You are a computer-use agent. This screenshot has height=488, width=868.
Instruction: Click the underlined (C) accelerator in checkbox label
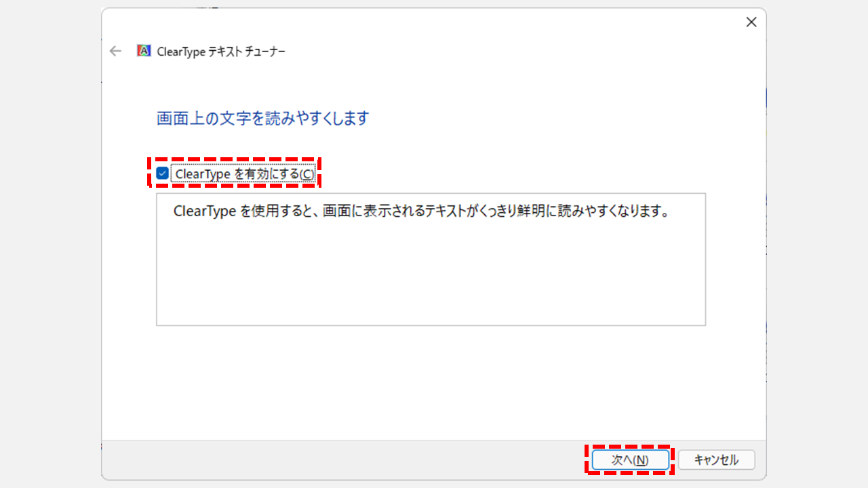[x=307, y=174]
